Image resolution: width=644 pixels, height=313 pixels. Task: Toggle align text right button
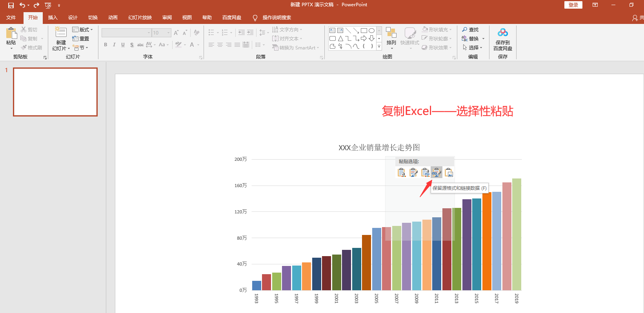229,45
